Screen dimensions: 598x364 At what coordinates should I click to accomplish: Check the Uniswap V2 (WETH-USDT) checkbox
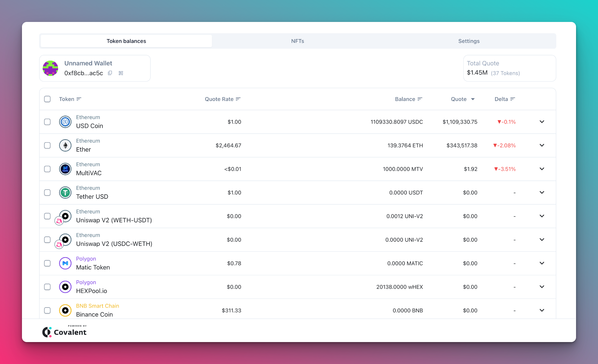(x=47, y=216)
